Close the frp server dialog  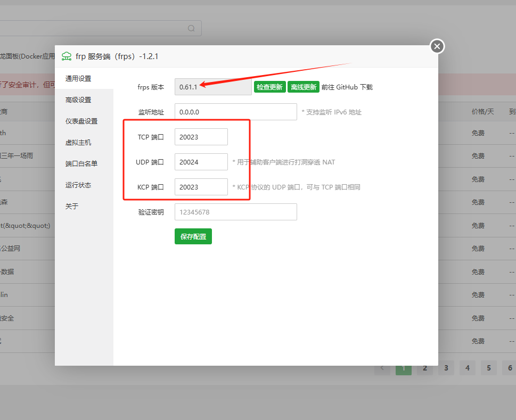point(437,47)
